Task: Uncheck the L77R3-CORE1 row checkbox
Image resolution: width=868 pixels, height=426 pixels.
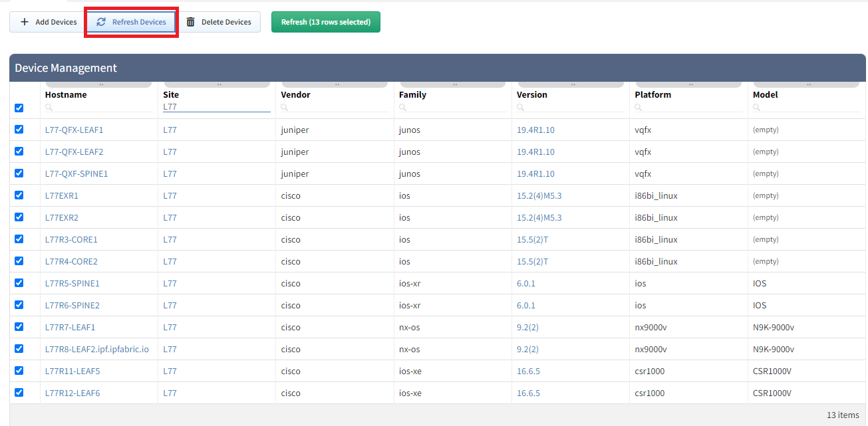Action: (x=19, y=239)
